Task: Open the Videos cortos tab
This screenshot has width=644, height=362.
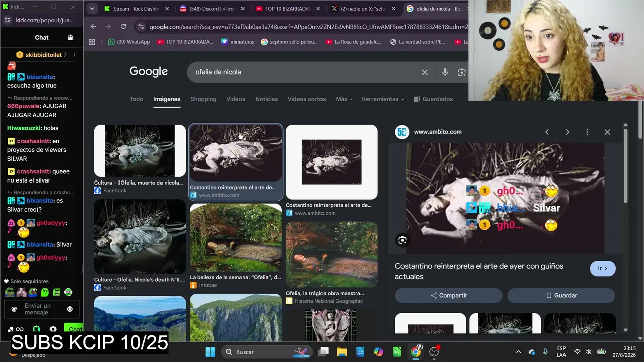Action: click(x=307, y=99)
